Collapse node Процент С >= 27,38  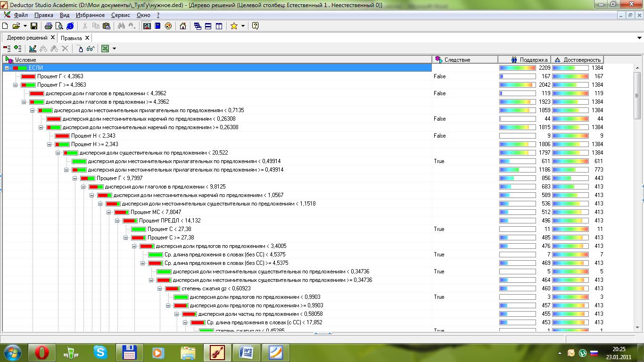click(126, 238)
